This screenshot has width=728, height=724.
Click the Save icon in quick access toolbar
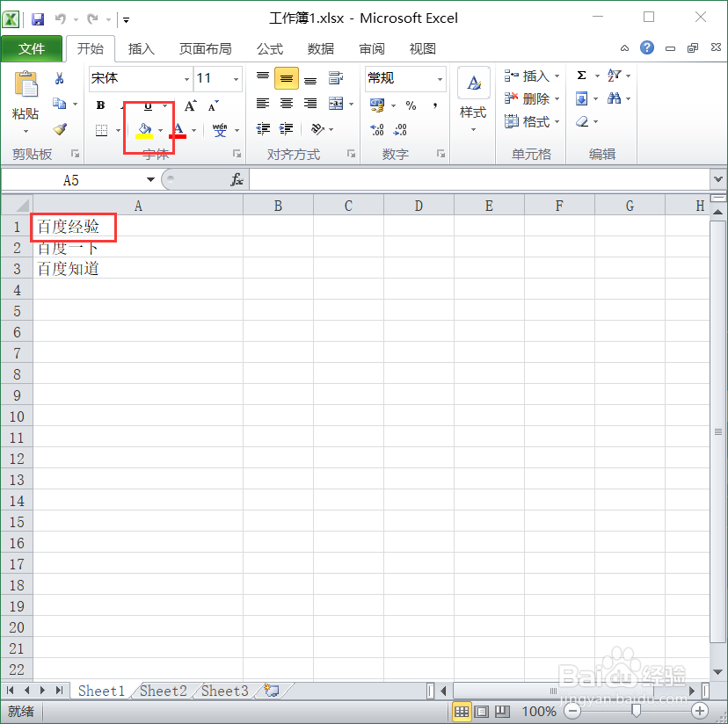pos(38,19)
